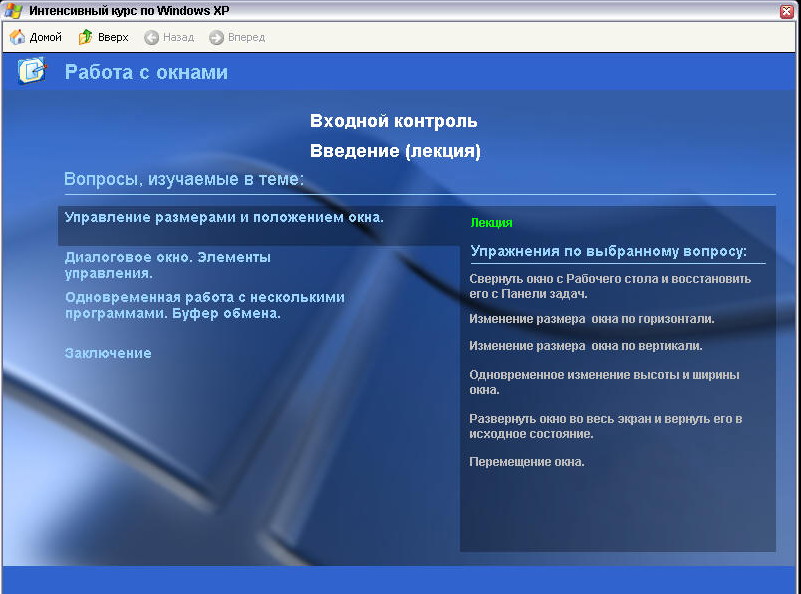This screenshot has height=594, width=801.
Task: Click the Forward arrow icon
Action: click(216, 37)
